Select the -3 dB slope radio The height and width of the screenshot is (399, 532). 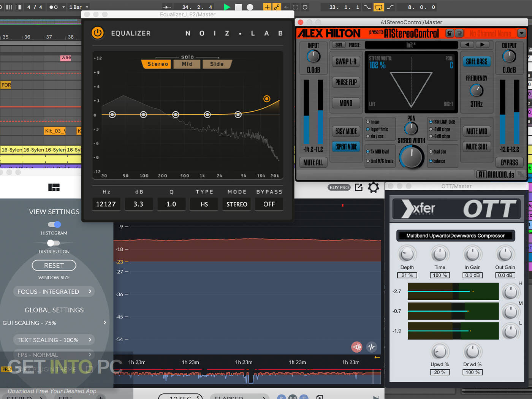tap(431, 129)
